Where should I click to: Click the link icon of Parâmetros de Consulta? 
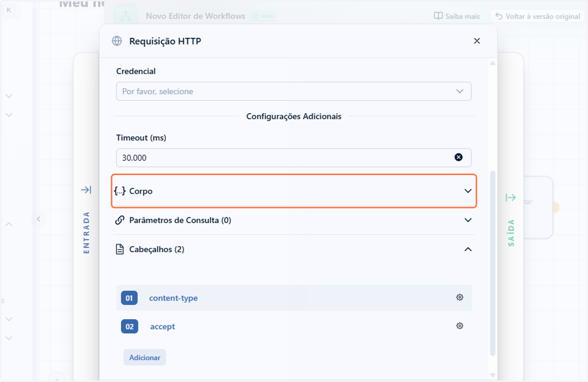pos(120,220)
